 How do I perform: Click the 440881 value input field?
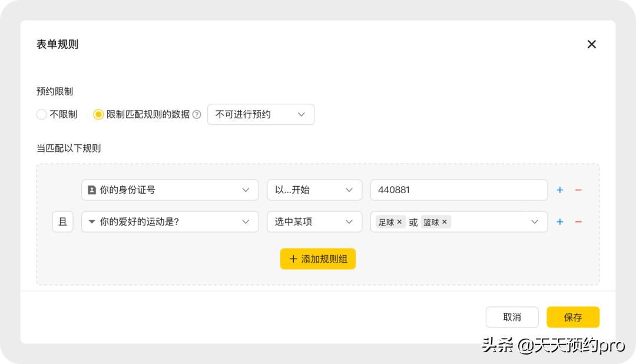point(459,190)
